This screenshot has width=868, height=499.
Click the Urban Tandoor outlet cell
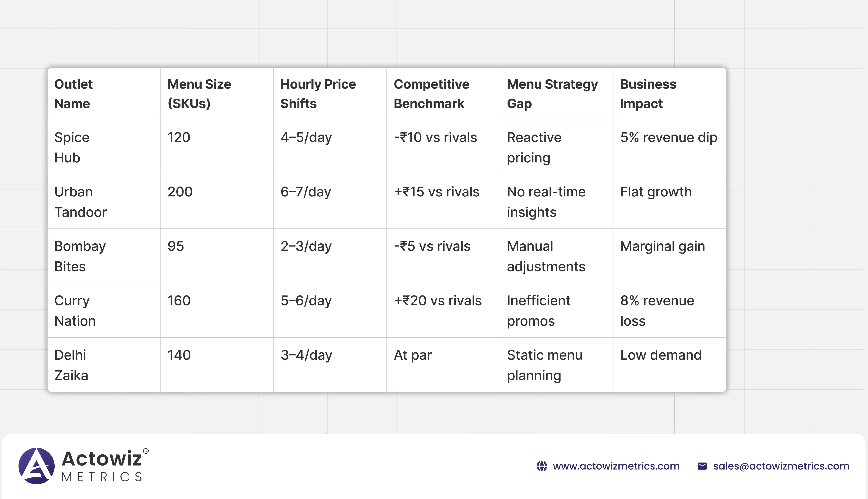(x=81, y=202)
